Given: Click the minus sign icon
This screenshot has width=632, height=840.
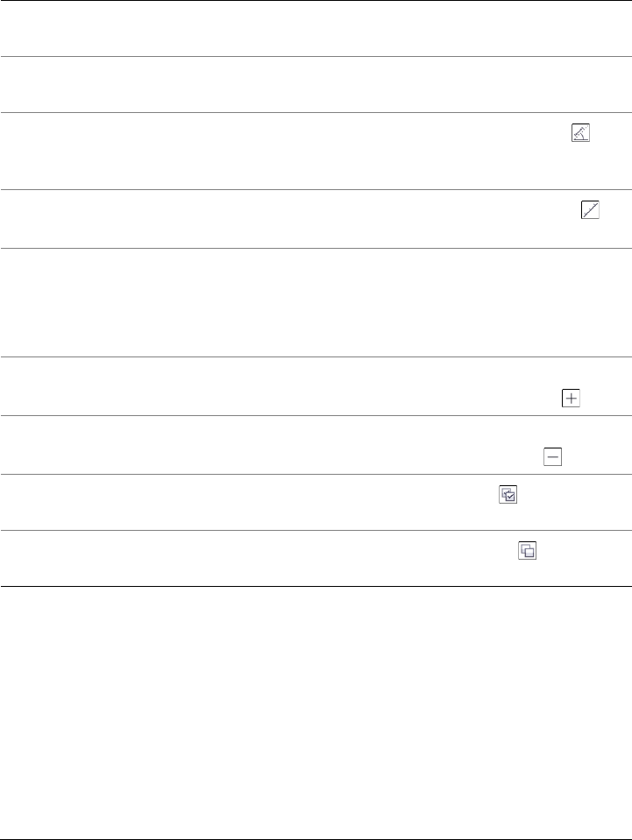Looking at the screenshot, I should tap(553, 455).
